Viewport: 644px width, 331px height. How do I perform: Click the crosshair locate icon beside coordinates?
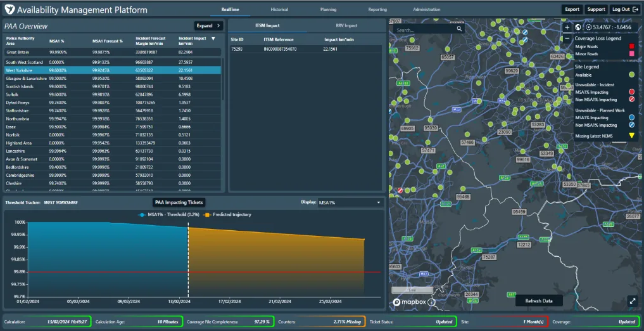coord(588,27)
